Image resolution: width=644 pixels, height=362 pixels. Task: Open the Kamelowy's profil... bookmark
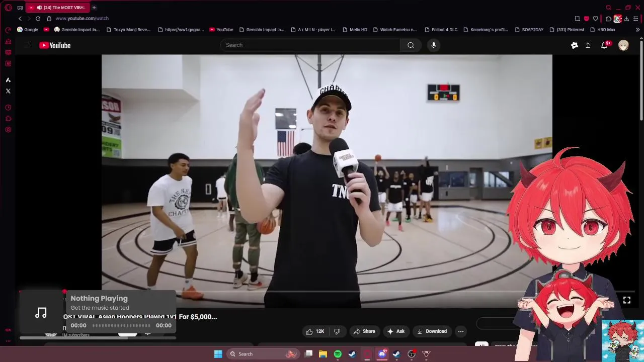tap(485, 30)
